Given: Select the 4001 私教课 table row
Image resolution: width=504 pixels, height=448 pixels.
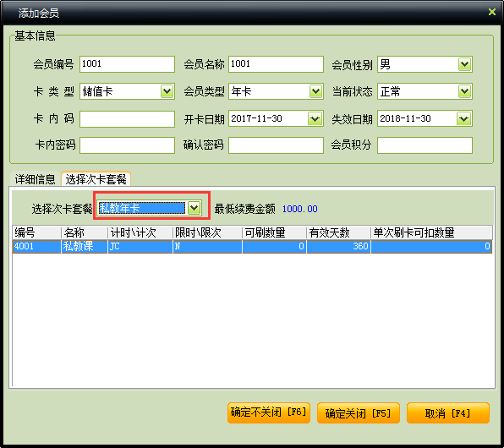Looking at the screenshot, I should pos(252,247).
